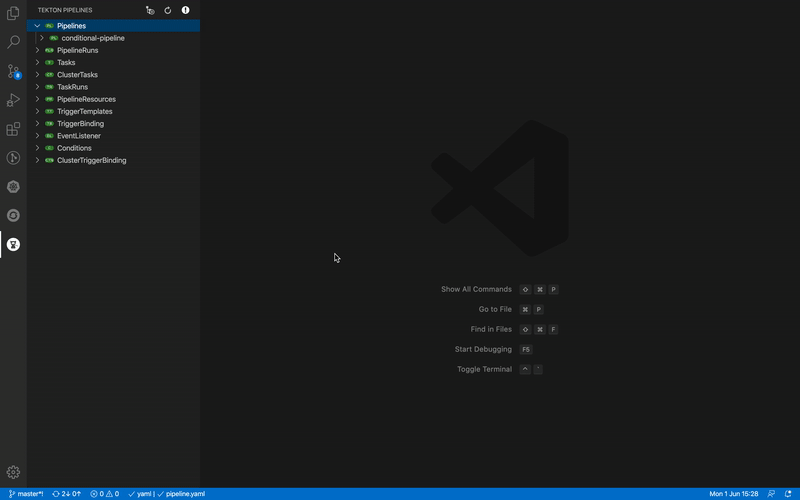Select the ClusterTriggerBinding label
The width and height of the screenshot is (800, 500).
click(x=91, y=160)
